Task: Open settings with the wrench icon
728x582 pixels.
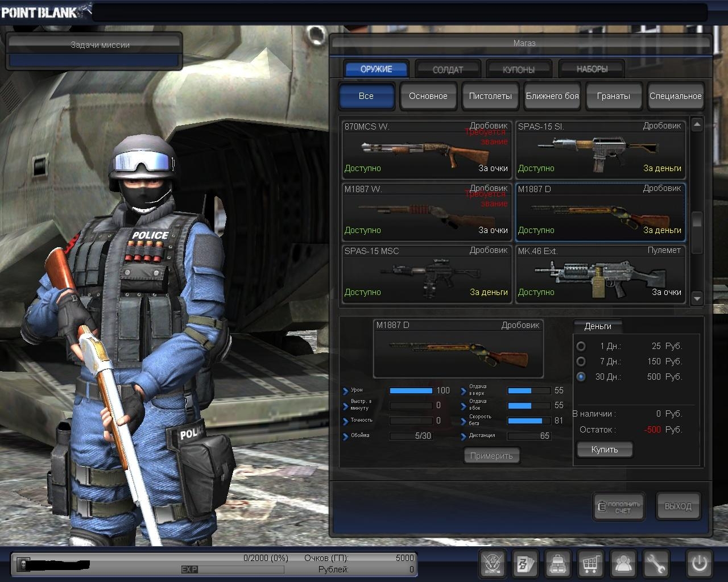Action: [656, 564]
